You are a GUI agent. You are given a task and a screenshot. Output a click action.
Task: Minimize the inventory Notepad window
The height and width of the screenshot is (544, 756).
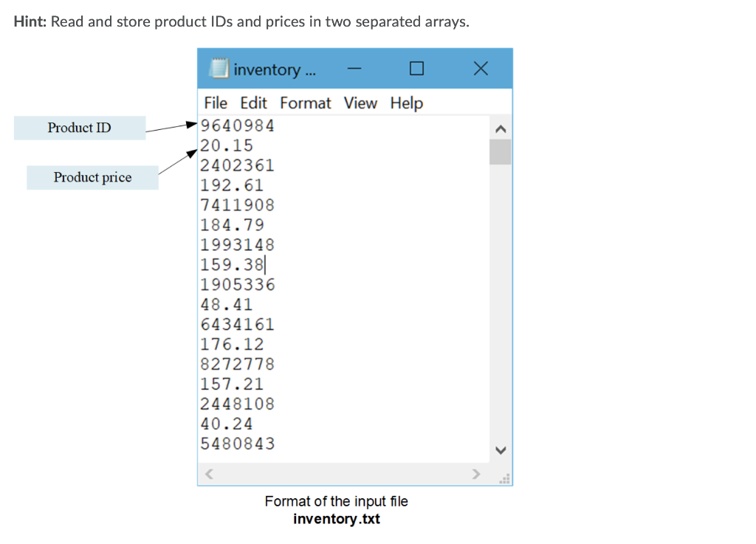click(354, 68)
